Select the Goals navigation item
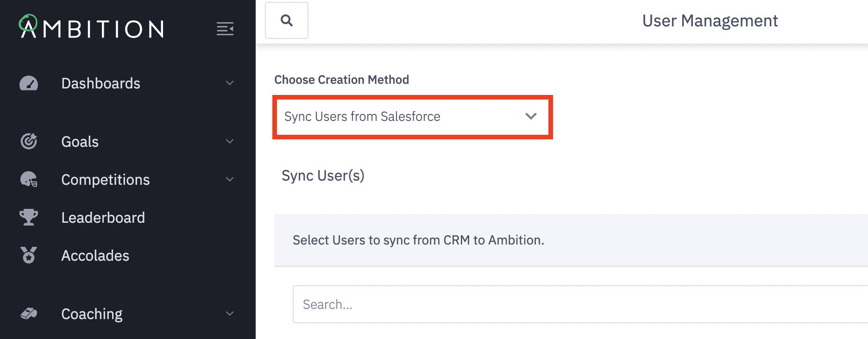868x339 pixels. [80, 142]
